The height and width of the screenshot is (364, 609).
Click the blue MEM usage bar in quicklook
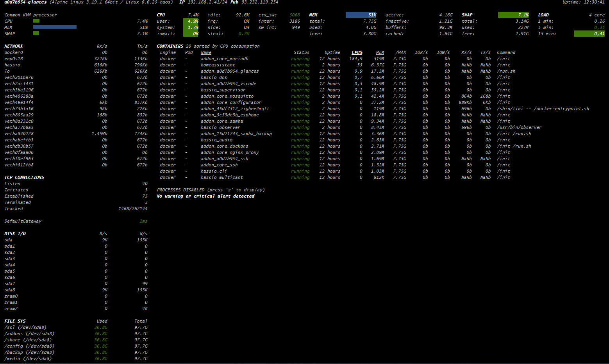tap(55, 27)
